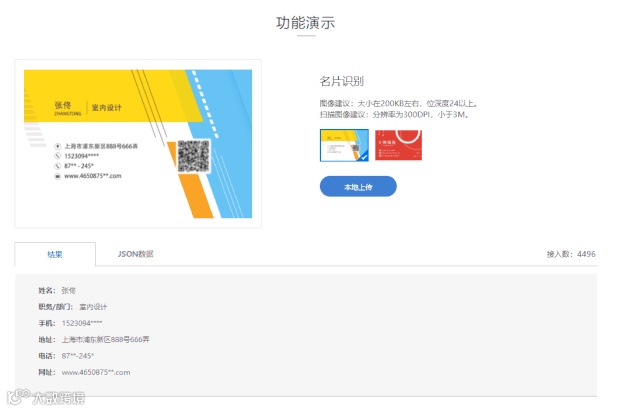Select the red business card sample thumbnail
This screenshot has height=411, width=639.
click(x=398, y=145)
